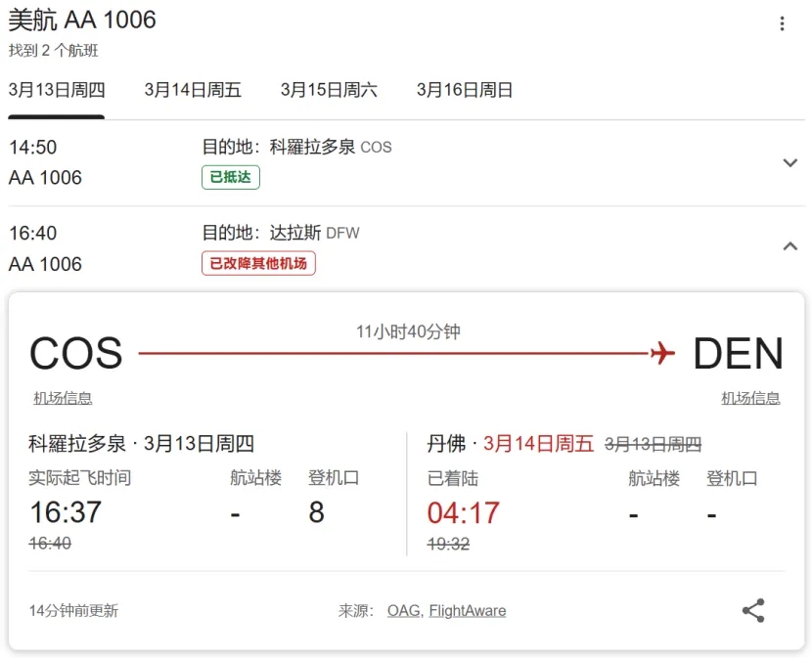This screenshot has height=658, width=812.
Task: Click the 11小时40分钟 flight route line
Action: 391,353
